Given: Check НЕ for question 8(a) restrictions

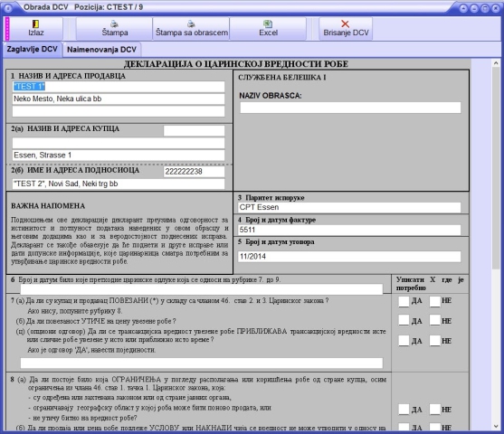Looking at the screenshot, I should point(435,410).
